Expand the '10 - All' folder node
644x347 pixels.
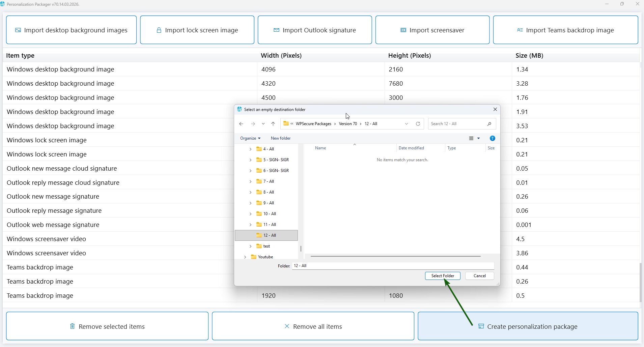tap(250, 214)
